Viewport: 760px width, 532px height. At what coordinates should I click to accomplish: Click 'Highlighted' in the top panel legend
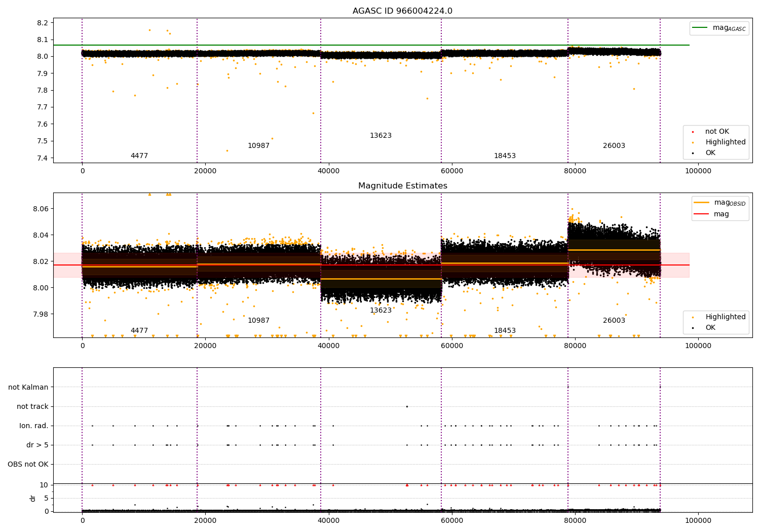(725, 142)
